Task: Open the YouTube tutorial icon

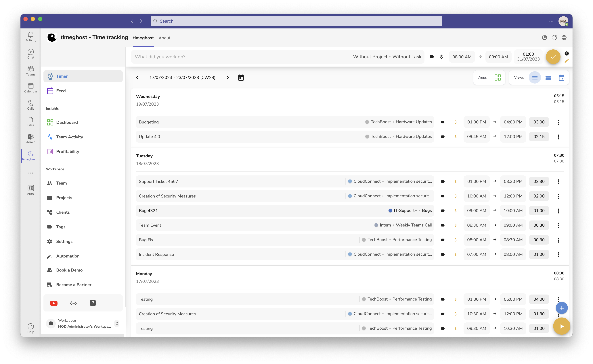Action: (54, 303)
